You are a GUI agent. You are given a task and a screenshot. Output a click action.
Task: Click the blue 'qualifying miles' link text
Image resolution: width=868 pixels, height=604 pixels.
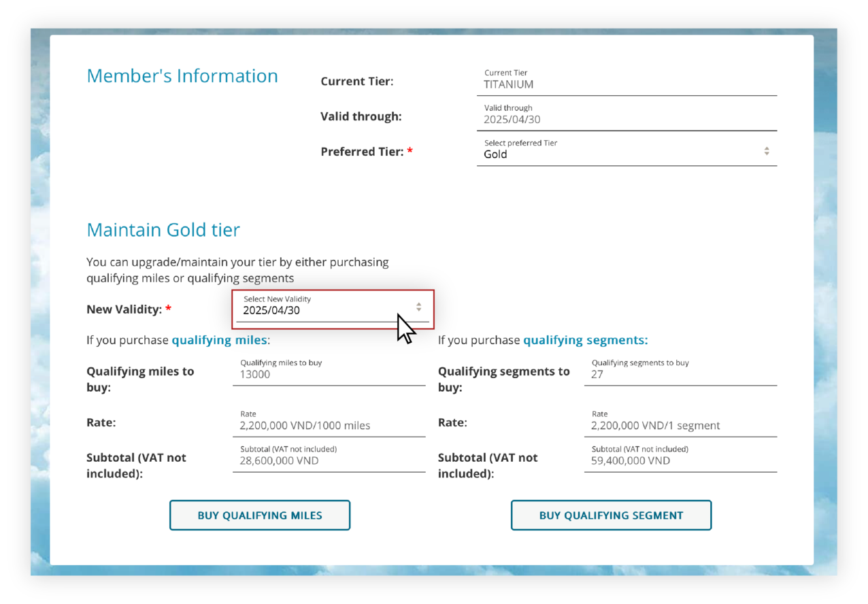219,340
